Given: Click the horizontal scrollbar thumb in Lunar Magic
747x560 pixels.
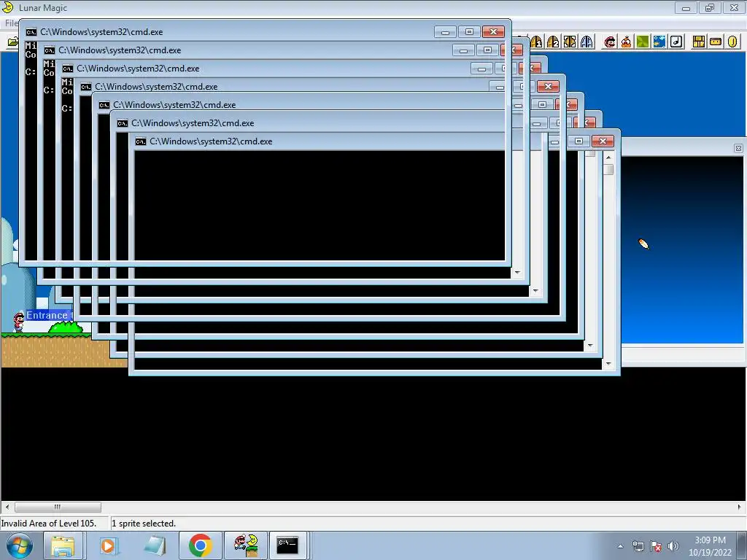Looking at the screenshot, I should [58, 507].
